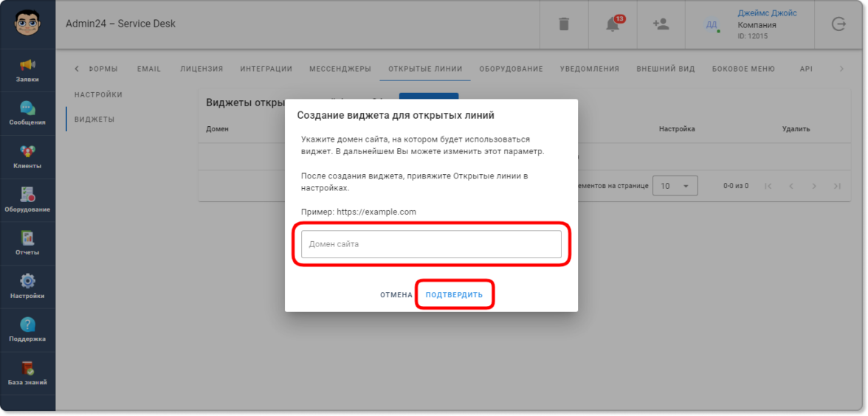Switch to ИНТЕГРАЦИИ tab
The width and height of the screenshot is (868, 416).
(266, 69)
